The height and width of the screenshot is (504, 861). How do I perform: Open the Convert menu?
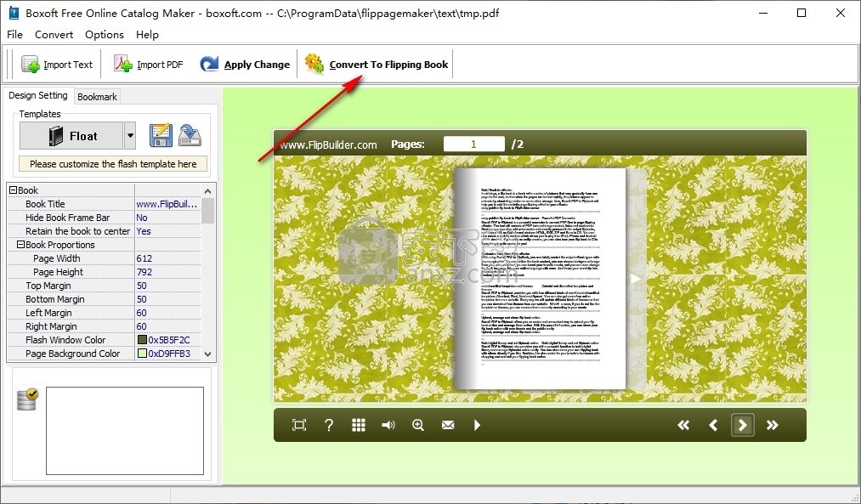point(54,35)
